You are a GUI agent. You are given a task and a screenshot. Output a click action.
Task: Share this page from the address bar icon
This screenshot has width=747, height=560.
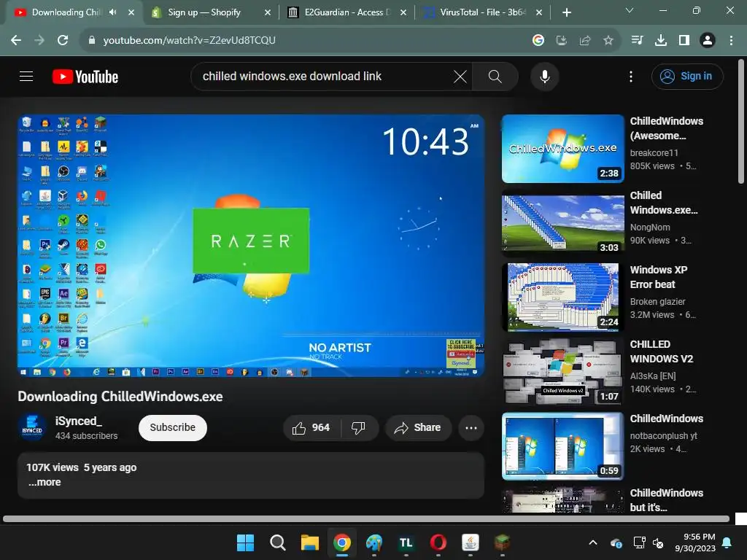[x=584, y=41]
